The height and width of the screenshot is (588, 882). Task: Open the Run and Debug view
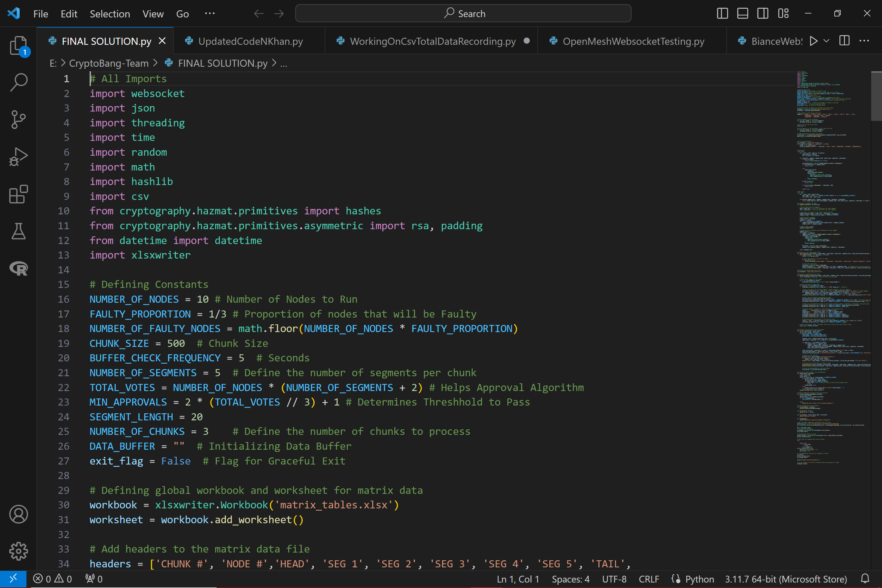coord(18,157)
